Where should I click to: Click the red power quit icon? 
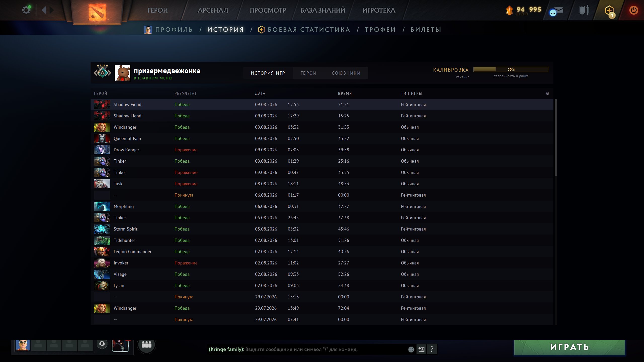point(633,10)
